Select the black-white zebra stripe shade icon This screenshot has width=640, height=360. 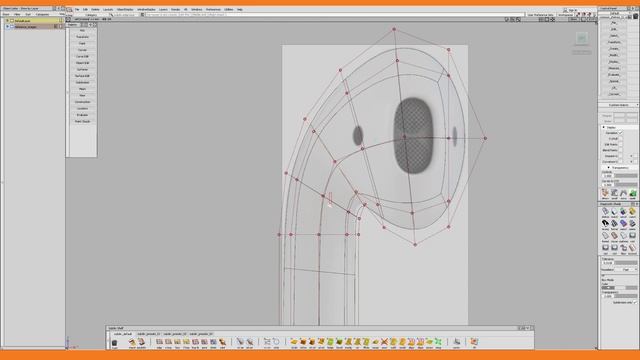[x=605, y=223]
